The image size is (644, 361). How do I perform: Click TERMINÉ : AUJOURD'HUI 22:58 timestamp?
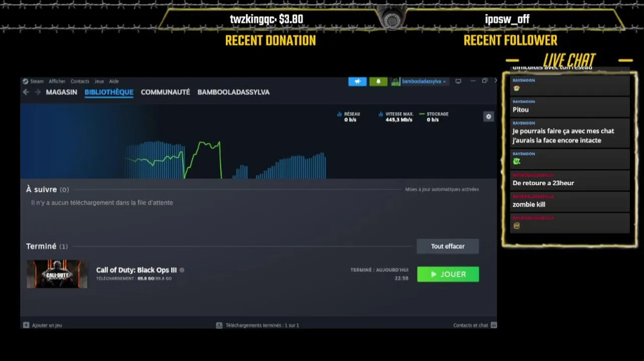coord(380,274)
